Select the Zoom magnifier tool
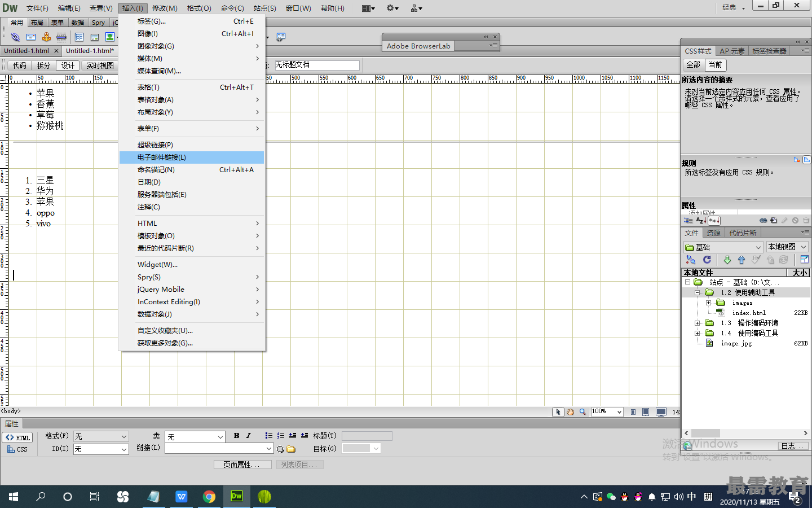812x508 pixels. click(582, 412)
